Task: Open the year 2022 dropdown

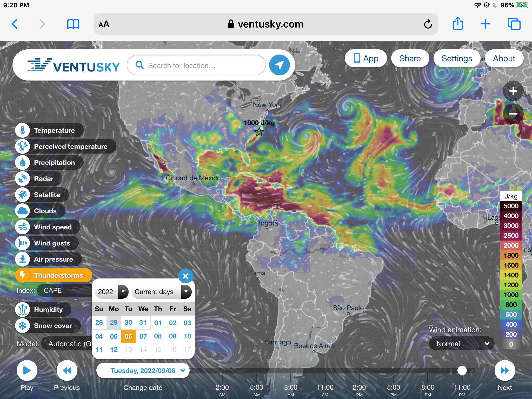Action: 112,292
